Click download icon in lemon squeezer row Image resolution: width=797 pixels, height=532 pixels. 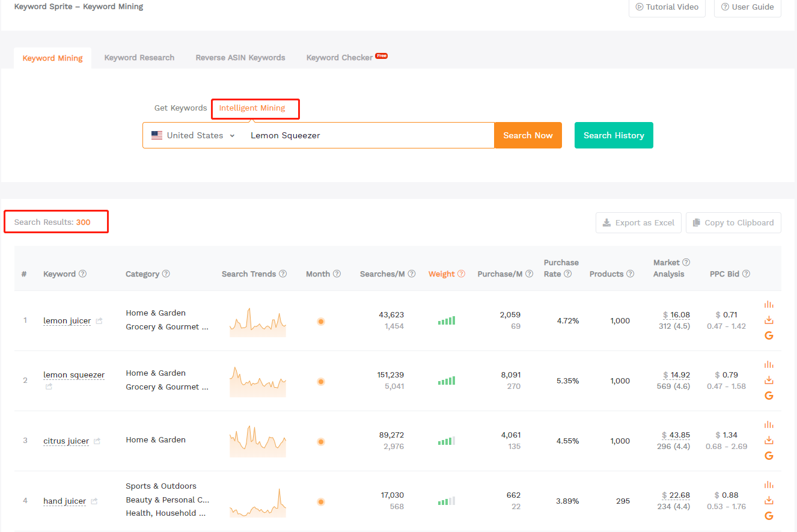(769, 380)
